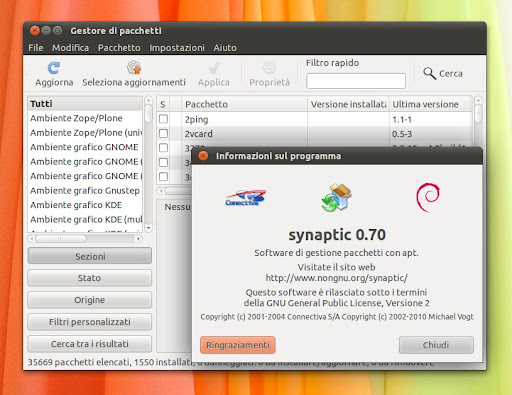Open the nongnu.org synaptic website link
512x395 pixels.
[x=336, y=278]
